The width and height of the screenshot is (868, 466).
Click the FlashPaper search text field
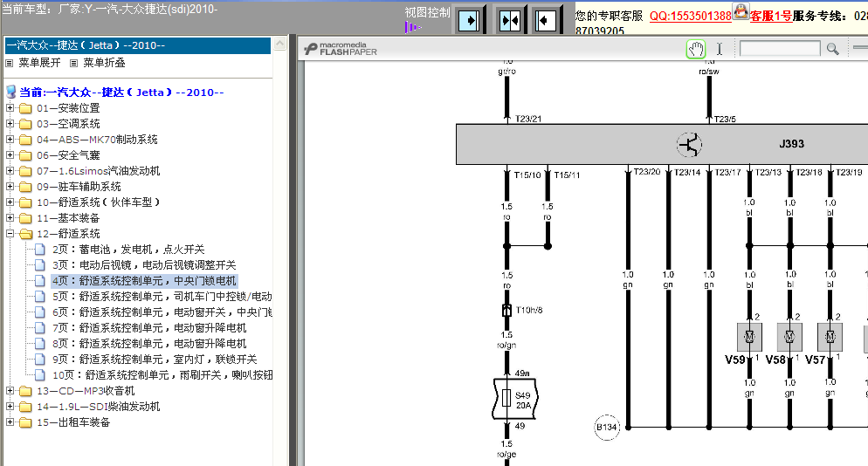click(780, 49)
